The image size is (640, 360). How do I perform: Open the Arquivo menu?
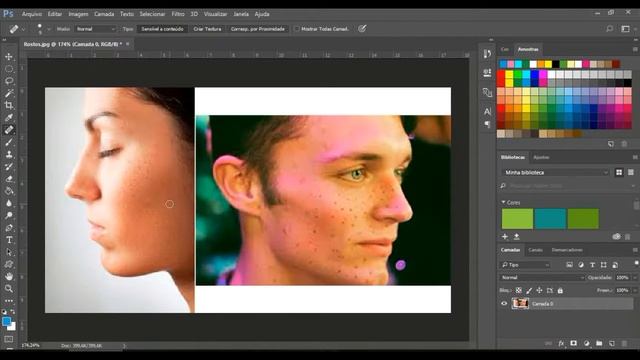32,14
